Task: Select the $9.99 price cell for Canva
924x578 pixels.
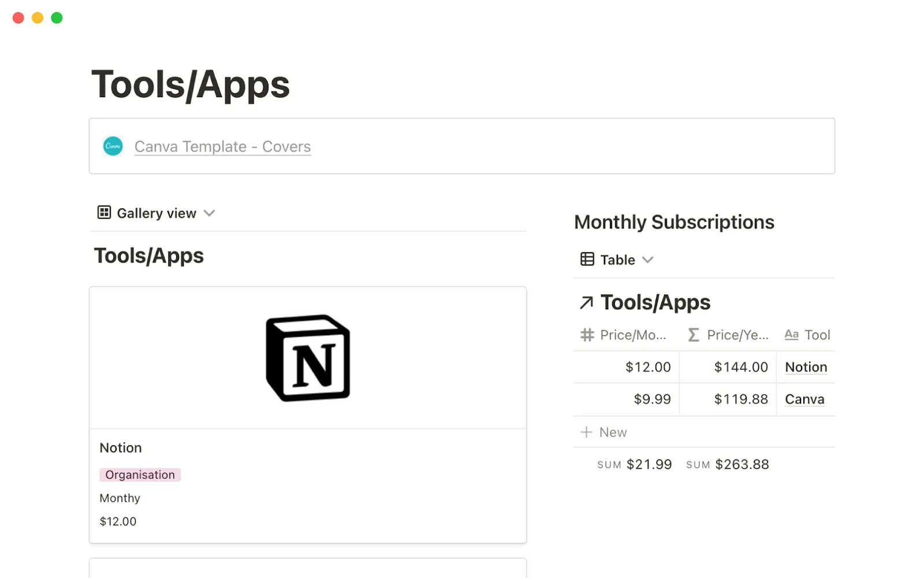Action: pos(653,399)
